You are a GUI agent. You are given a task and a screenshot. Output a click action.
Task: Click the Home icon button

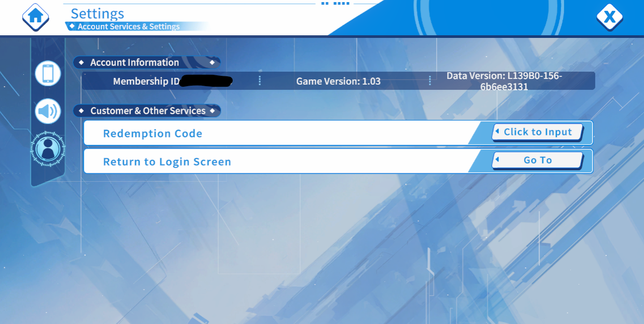(35, 17)
